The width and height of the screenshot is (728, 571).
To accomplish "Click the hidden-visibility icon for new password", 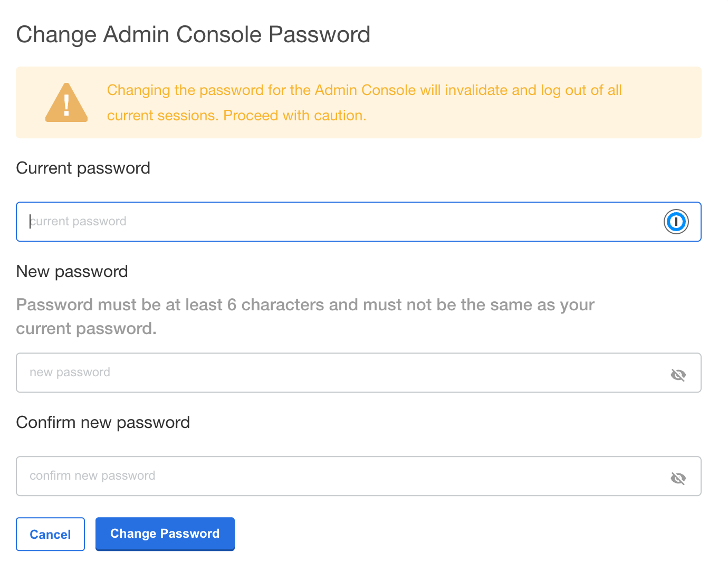I will (x=678, y=374).
